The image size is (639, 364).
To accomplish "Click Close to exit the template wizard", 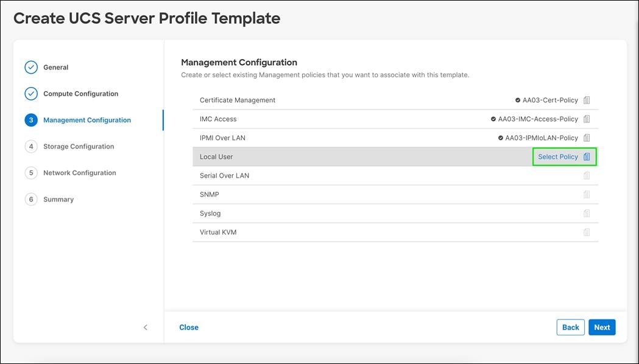I will pos(188,327).
